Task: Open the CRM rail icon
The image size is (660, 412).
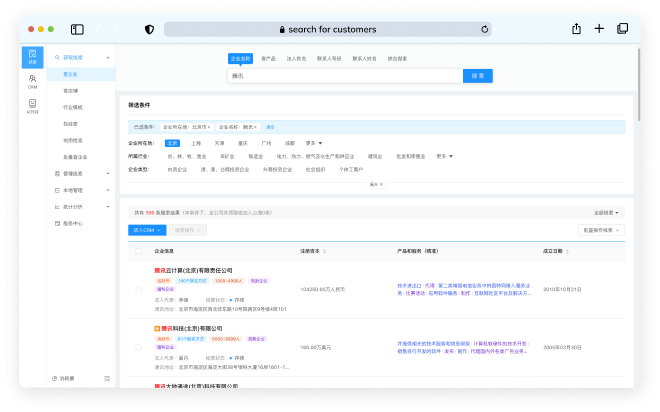Action: (32, 81)
